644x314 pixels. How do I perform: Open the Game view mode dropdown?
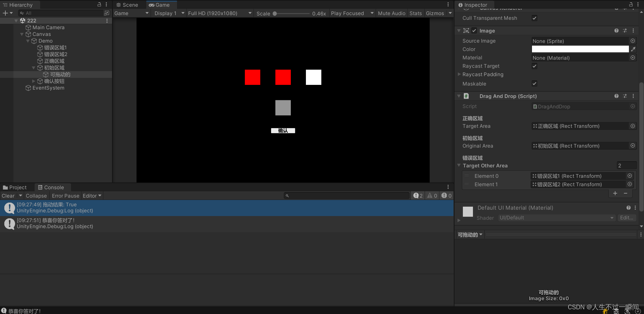pos(131,13)
